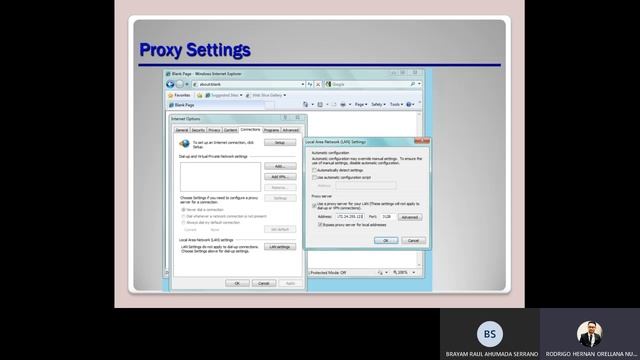Open the Safety menu dropdown
The image size is (640, 360).
point(378,104)
